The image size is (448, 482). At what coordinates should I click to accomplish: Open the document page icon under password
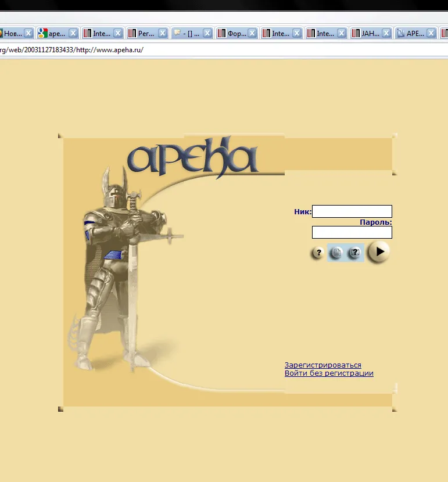point(336,253)
